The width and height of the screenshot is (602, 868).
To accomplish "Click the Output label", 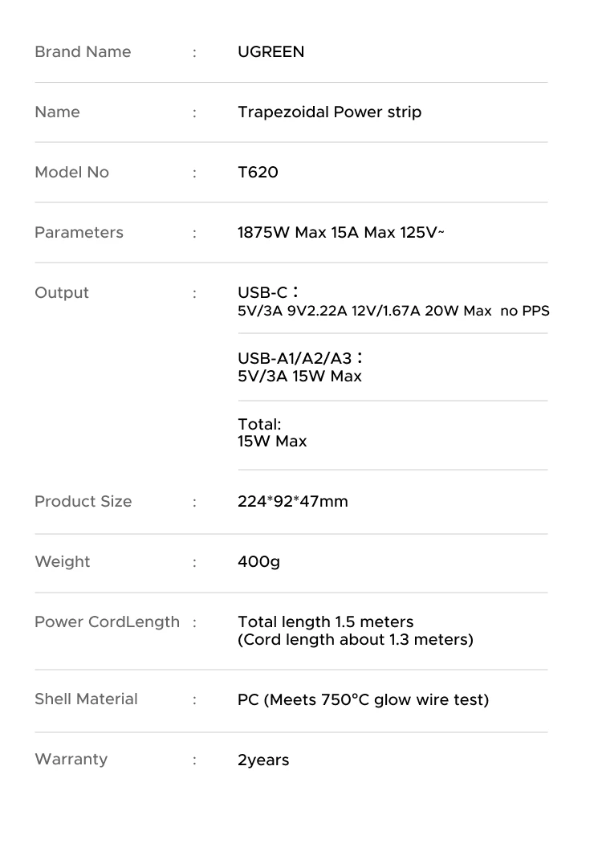I will [x=62, y=293].
